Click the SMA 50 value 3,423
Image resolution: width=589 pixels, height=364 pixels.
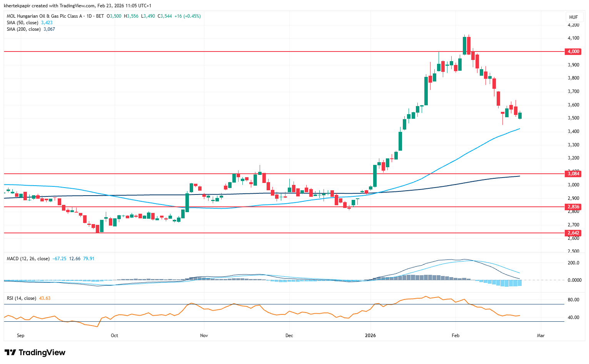(x=47, y=23)
